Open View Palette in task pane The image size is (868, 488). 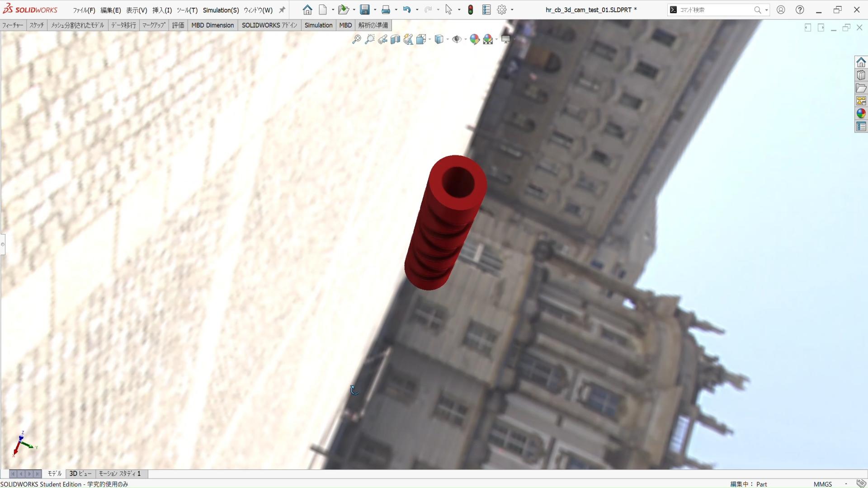tap(861, 101)
